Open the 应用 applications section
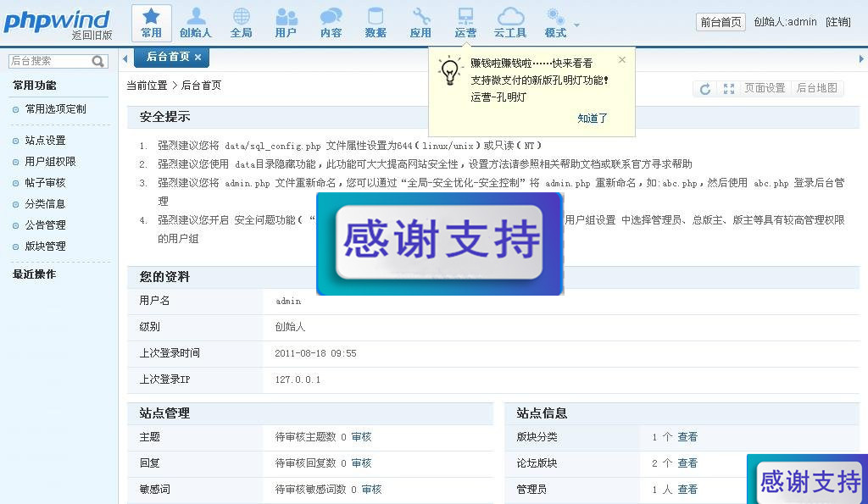868x504 pixels. 420,23
